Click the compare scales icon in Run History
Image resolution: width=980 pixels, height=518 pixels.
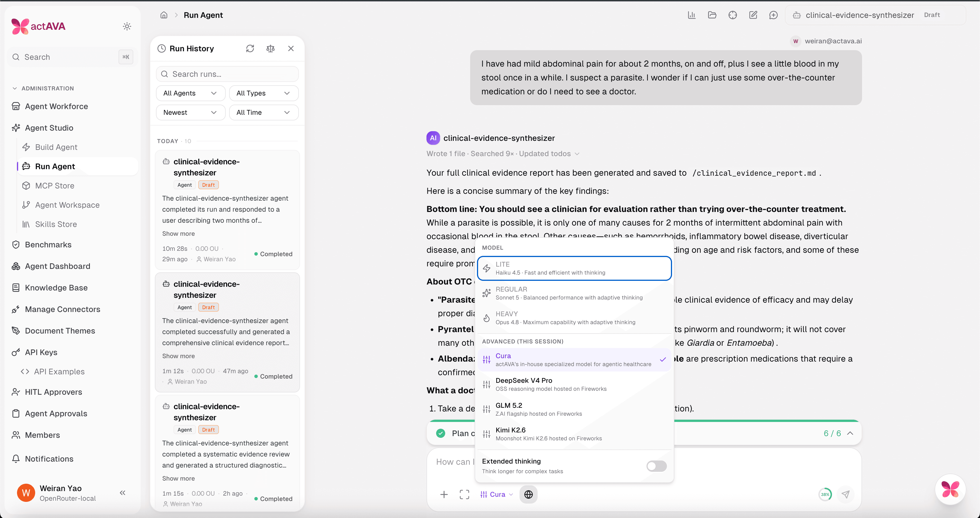pyautogui.click(x=271, y=49)
